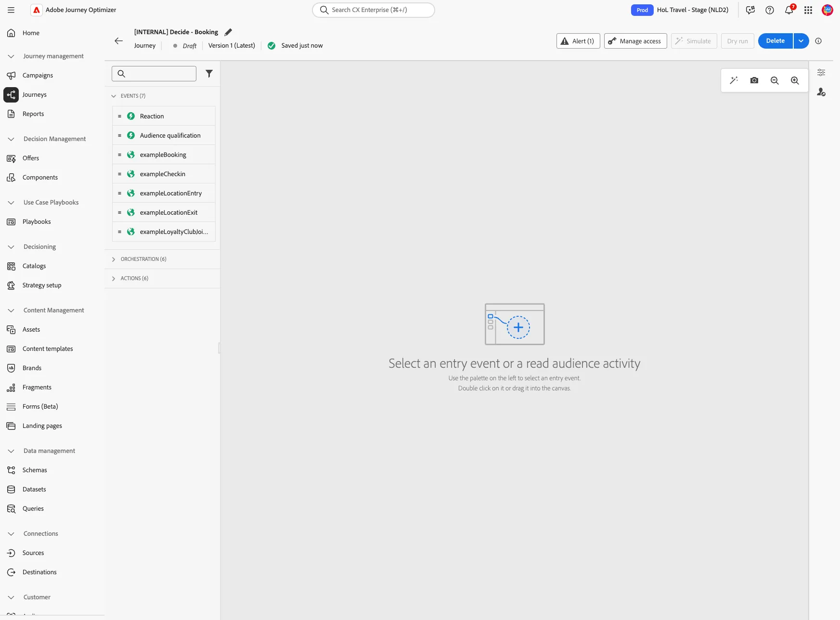Click the pencil icon to rename journey
This screenshot has height=620, width=840.
coord(228,32)
